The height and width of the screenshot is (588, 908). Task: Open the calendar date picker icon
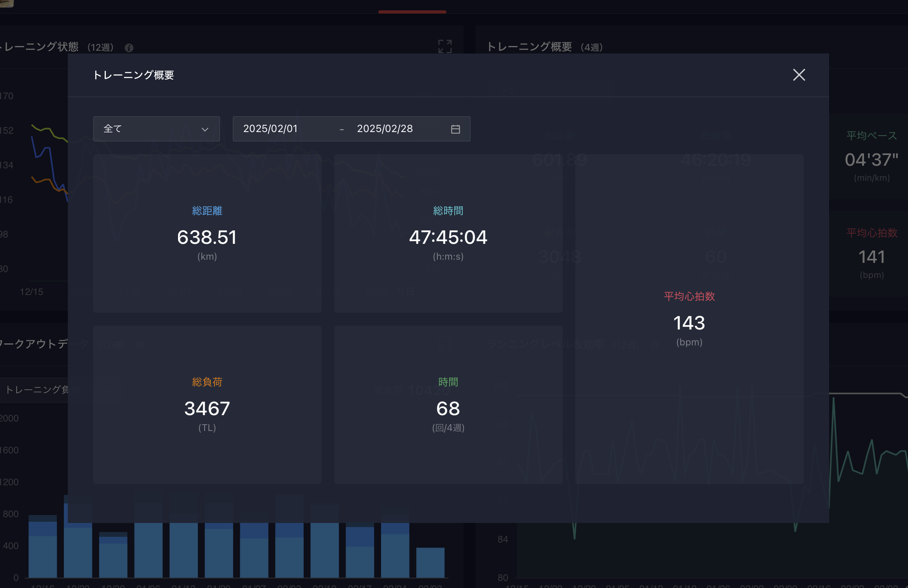click(455, 129)
